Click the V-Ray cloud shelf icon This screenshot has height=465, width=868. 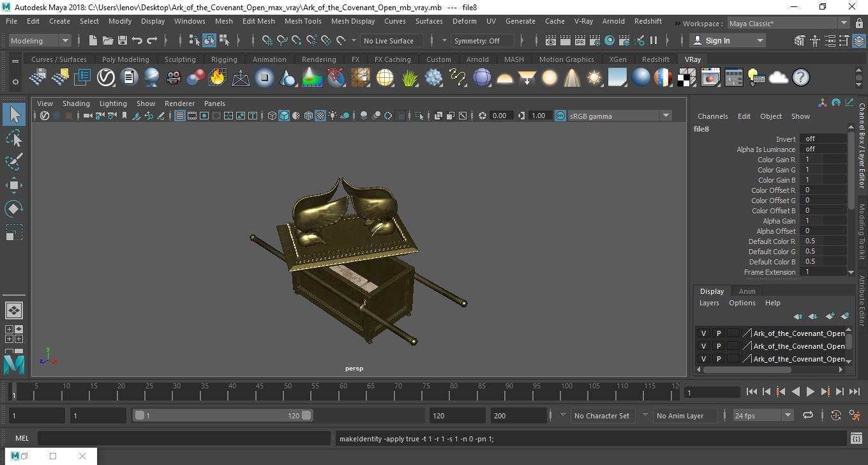click(779, 78)
